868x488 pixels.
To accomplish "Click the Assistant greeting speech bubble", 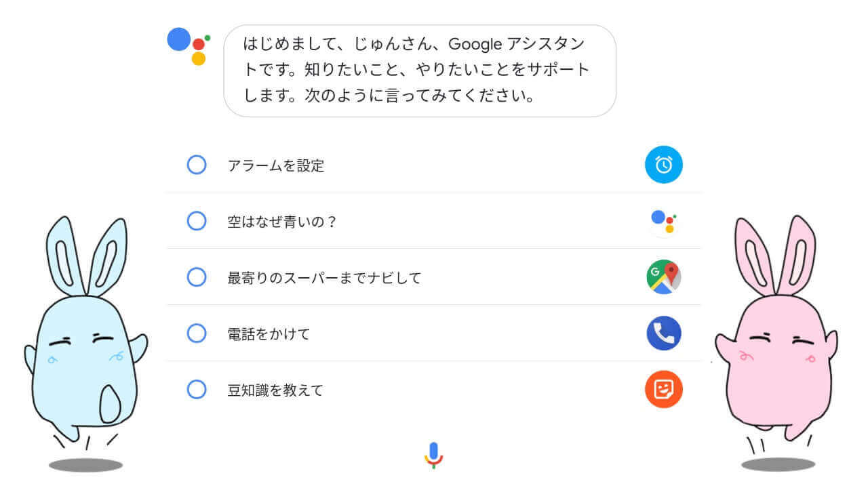I will coord(419,71).
